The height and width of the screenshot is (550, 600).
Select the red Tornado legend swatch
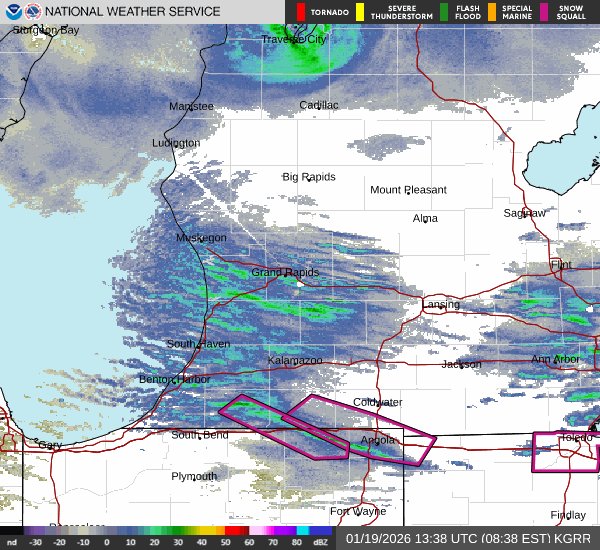coord(301,12)
